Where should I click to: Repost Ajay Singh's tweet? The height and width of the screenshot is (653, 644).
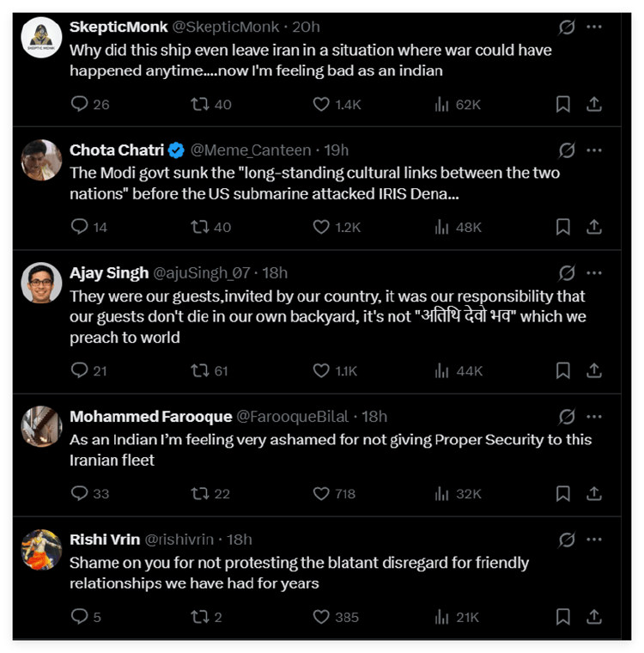point(200,370)
